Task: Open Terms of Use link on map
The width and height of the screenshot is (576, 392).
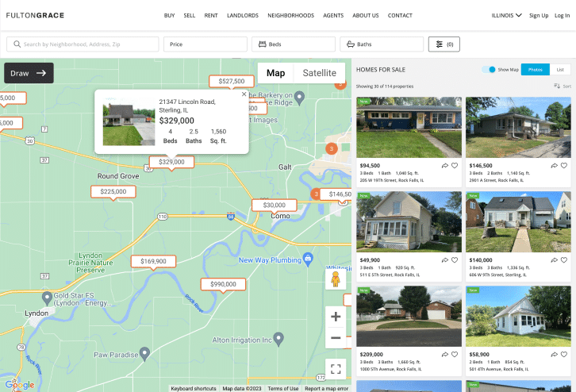Action: (x=283, y=388)
